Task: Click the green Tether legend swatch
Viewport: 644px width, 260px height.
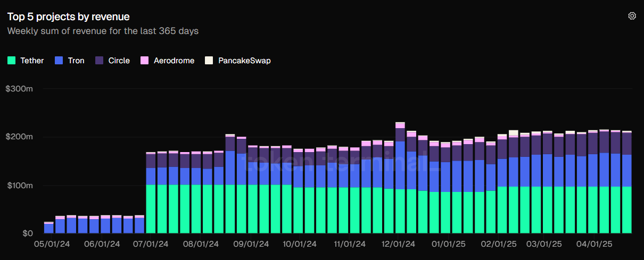Action: click(x=12, y=61)
